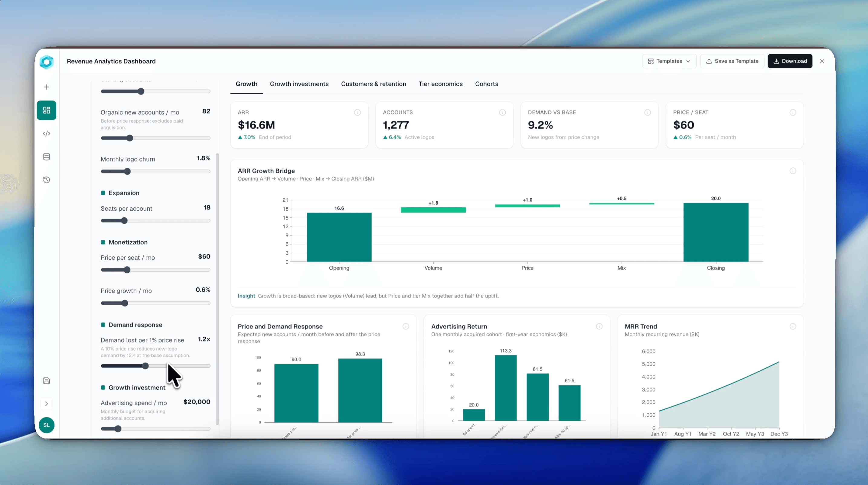This screenshot has height=485, width=868.
Task: Click the $20,000 advertising spend value
Action: (x=197, y=402)
